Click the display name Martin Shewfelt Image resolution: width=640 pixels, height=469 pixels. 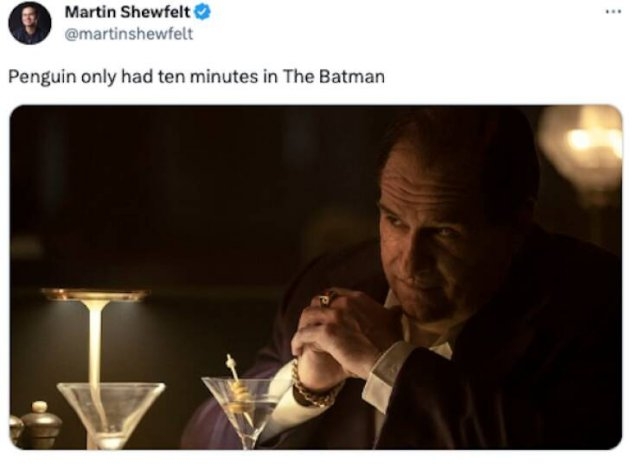click(x=127, y=13)
